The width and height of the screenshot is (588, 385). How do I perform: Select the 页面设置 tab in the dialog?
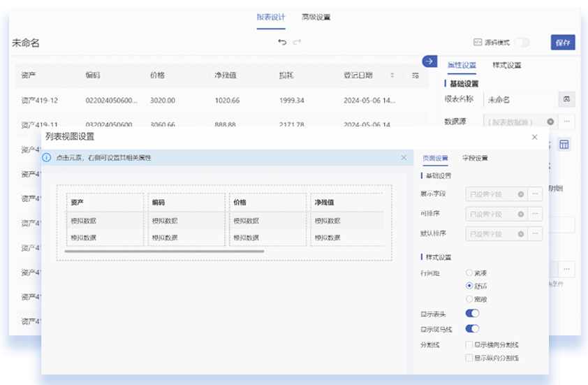(435, 158)
